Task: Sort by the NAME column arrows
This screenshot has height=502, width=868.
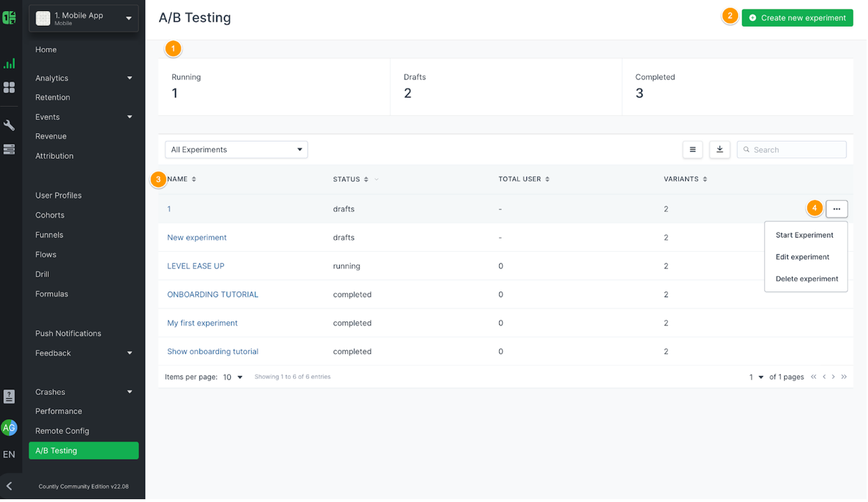Action: [x=194, y=180]
